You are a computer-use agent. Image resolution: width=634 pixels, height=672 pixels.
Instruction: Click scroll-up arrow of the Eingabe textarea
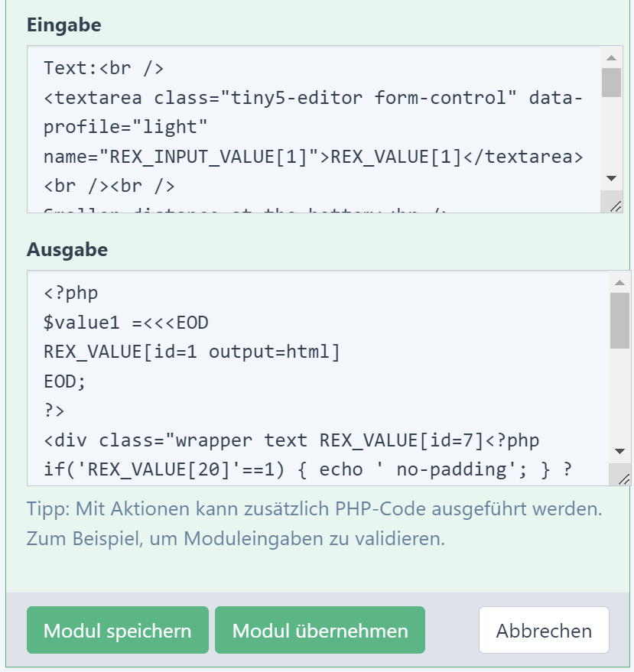610,58
